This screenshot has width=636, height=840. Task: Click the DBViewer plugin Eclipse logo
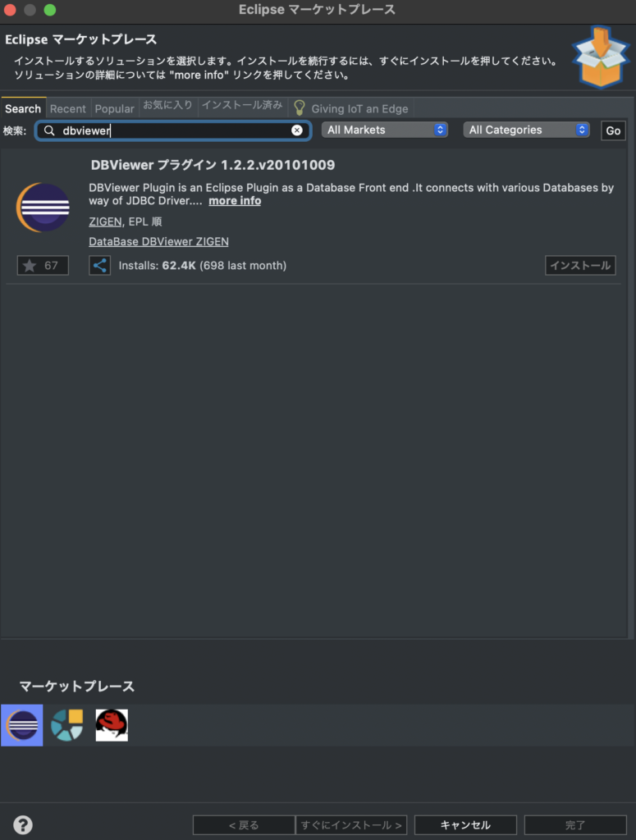(x=43, y=207)
